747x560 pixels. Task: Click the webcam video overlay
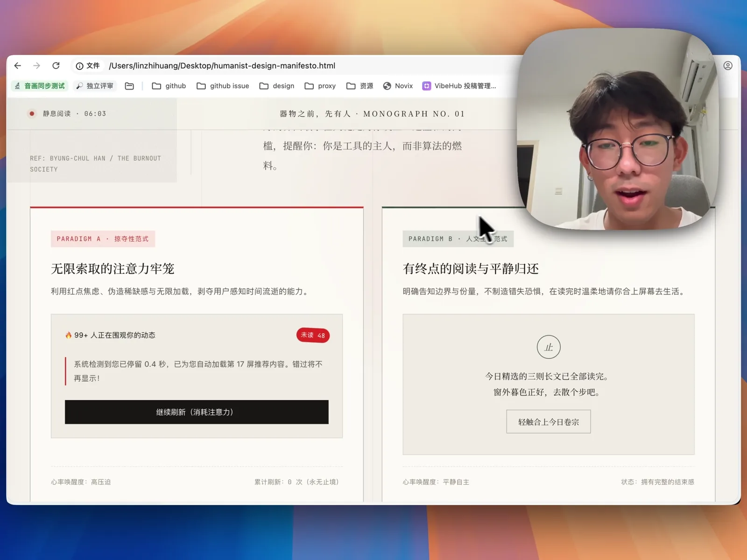click(x=618, y=129)
